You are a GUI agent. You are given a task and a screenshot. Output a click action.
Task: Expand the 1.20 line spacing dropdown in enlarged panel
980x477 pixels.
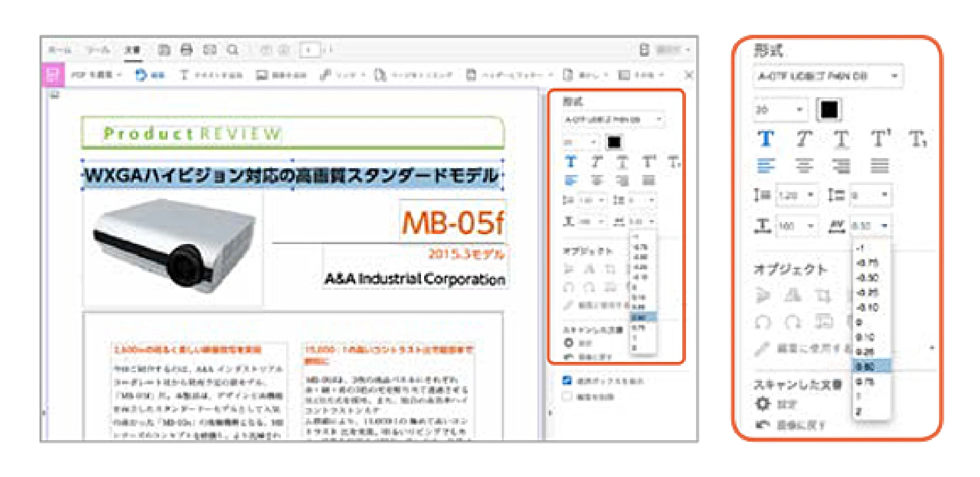pyautogui.click(x=810, y=196)
